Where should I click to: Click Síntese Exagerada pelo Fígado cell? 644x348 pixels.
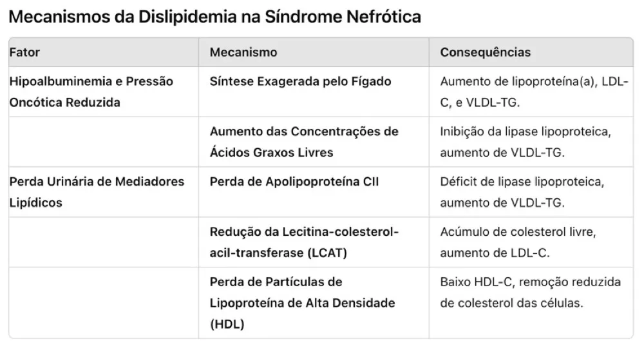[300, 82]
